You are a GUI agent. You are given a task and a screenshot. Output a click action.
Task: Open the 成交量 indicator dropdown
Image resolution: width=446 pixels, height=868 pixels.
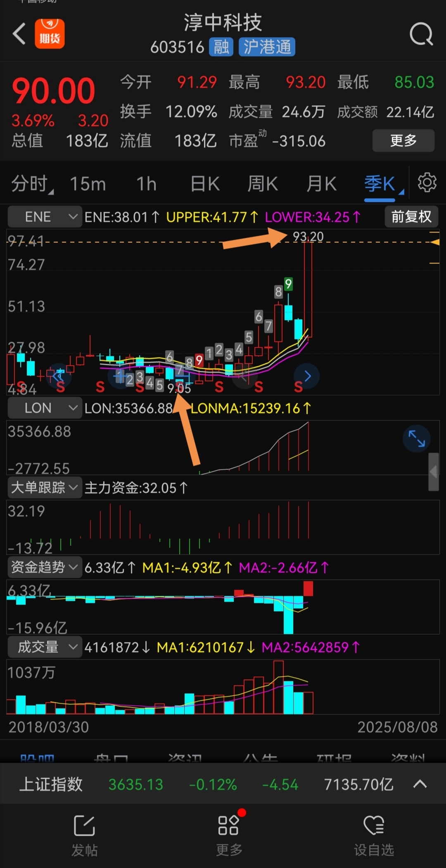coord(45,647)
